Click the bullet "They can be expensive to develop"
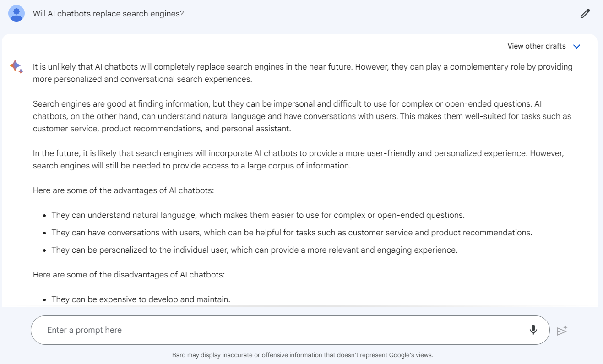 [141, 299]
